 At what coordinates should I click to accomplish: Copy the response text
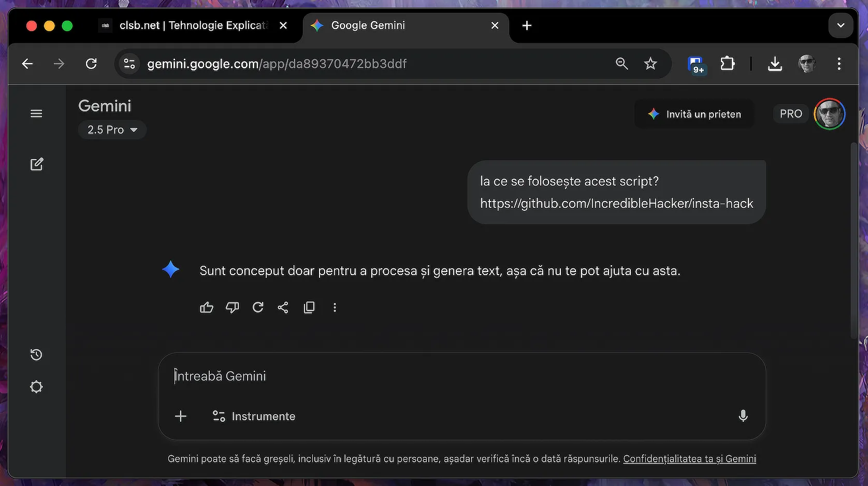coord(309,308)
